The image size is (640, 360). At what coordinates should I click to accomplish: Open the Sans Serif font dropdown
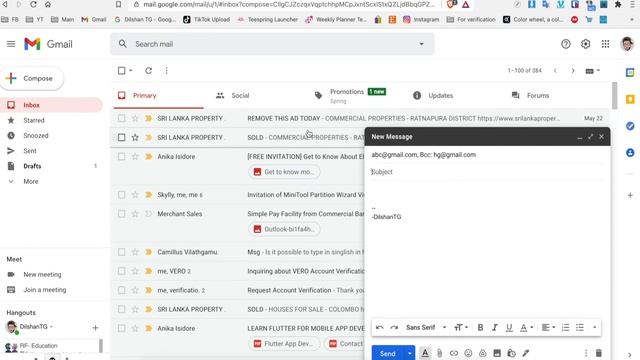coord(426,327)
